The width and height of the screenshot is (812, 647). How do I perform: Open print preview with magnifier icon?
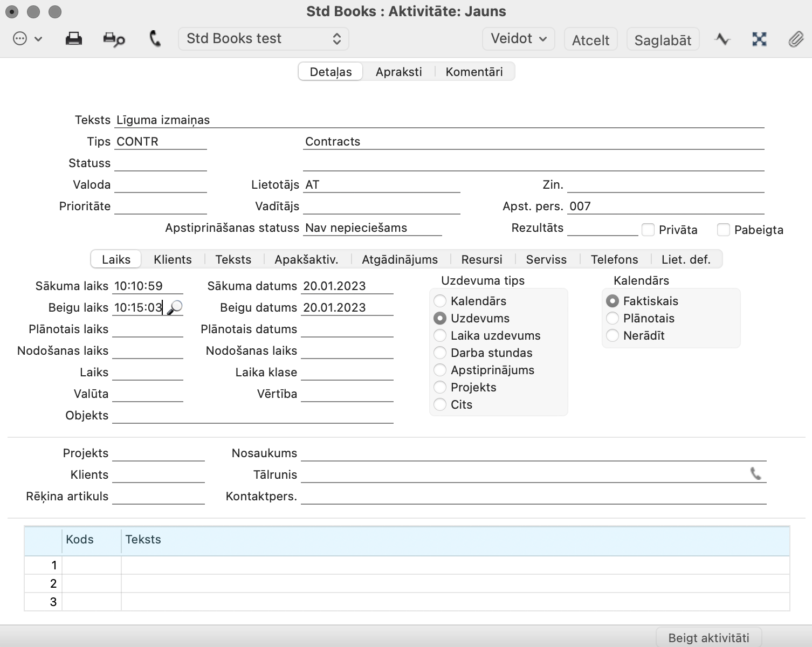pos(114,39)
